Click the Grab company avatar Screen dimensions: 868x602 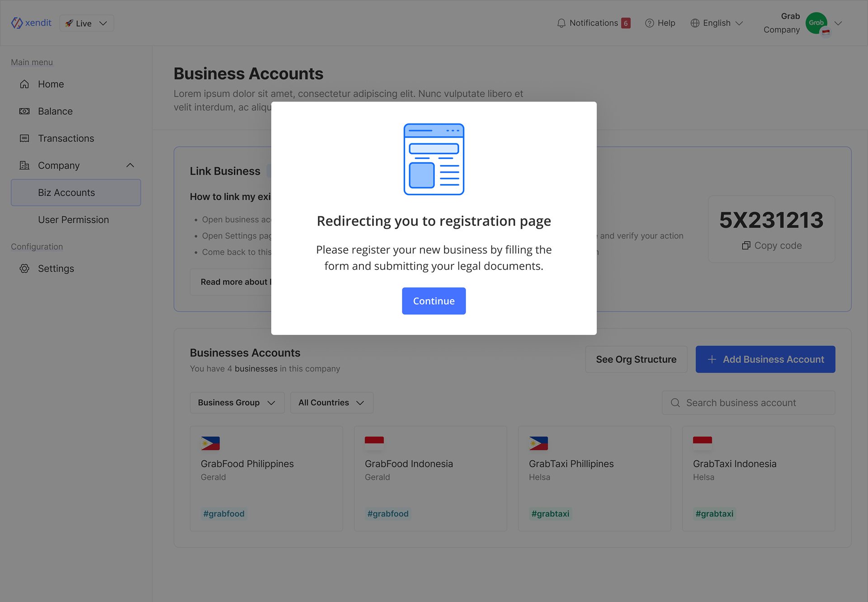coord(816,23)
